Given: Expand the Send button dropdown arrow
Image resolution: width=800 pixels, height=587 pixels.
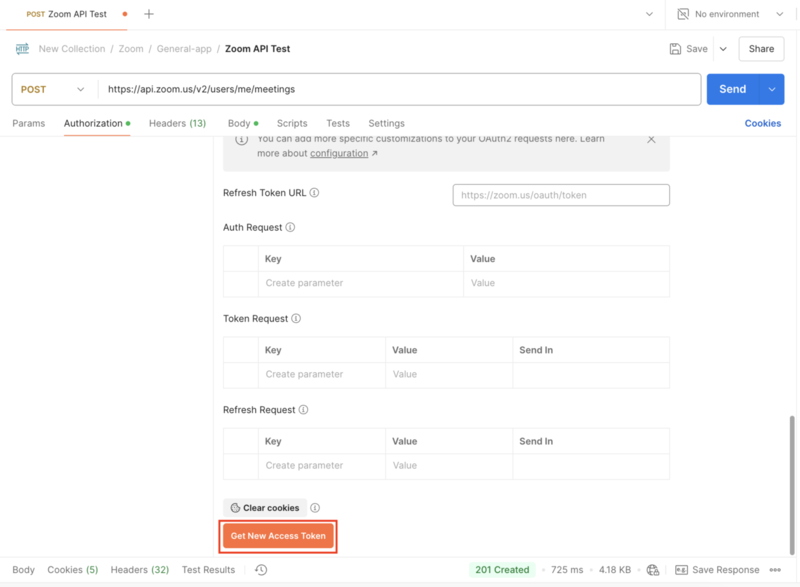Looking at the screenshot, I should (x=771, y=89).
